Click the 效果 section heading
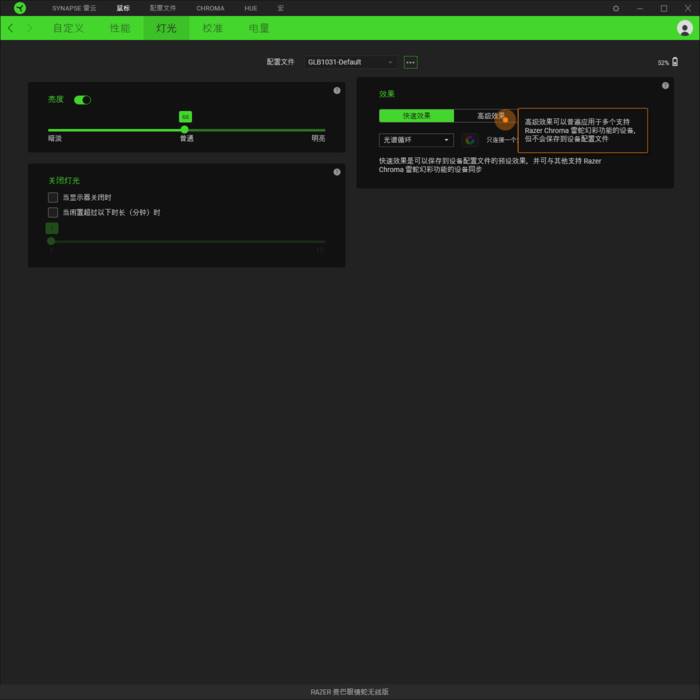This screenshot has height=700, width=700. [x=387, y=94]
